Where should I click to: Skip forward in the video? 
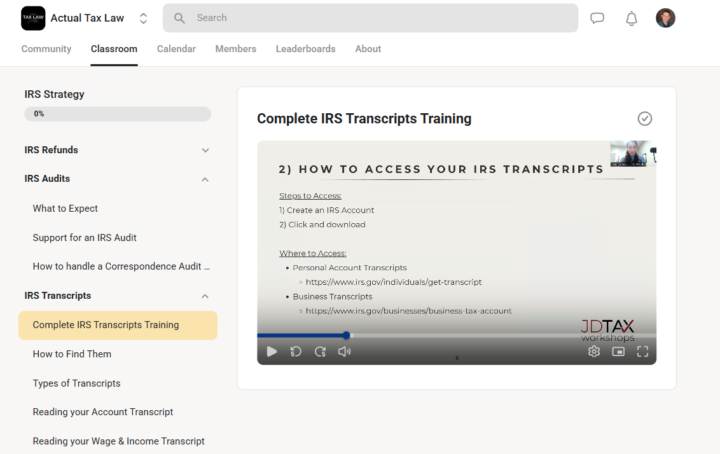tap(320, 352)
